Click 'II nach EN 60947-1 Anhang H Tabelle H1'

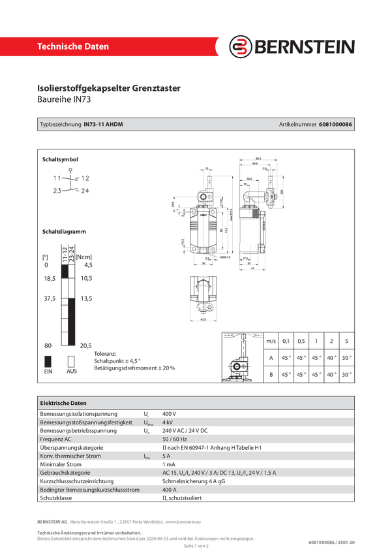[x=212, y=448]
